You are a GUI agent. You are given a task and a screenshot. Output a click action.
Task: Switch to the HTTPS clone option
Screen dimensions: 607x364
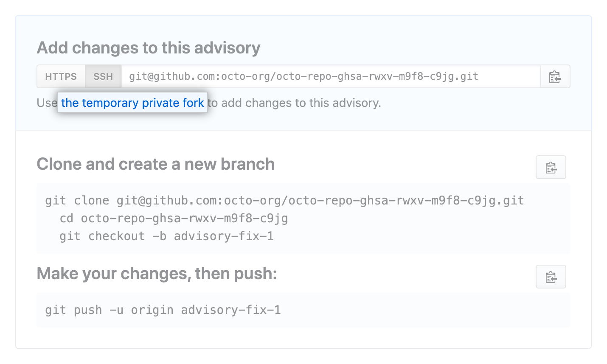tap(61, 77)
